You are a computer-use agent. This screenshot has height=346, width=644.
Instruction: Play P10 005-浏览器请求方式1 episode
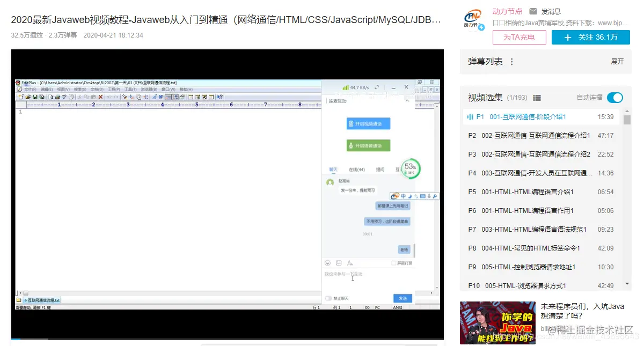click(541, 286)
